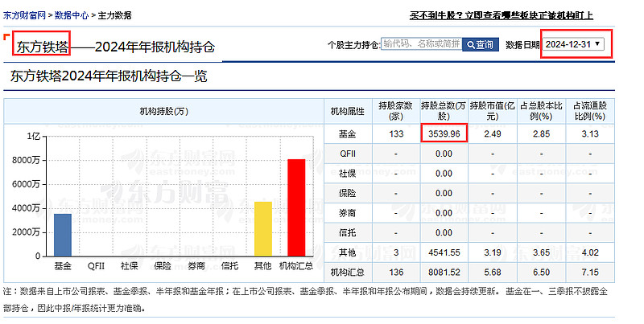644x324 pixels.
Task: Select the 信托 row label in table
Action: point(348,233)
